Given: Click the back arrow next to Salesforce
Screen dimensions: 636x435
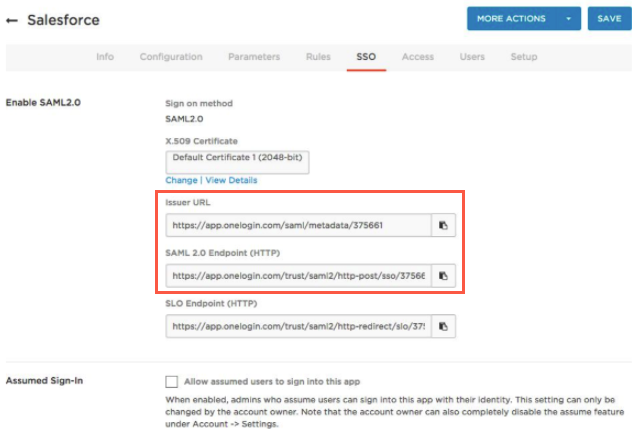Looking at the screenshot, I should [12, 20].
